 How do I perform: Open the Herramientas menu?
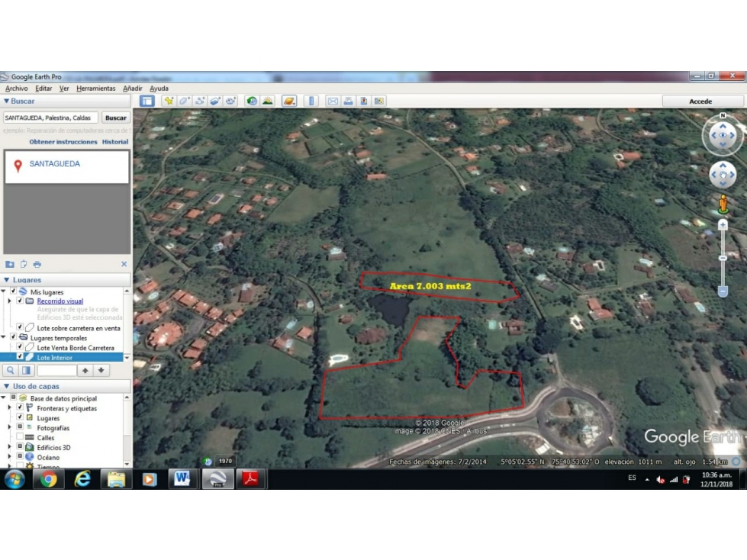click(x=95, y=89)
